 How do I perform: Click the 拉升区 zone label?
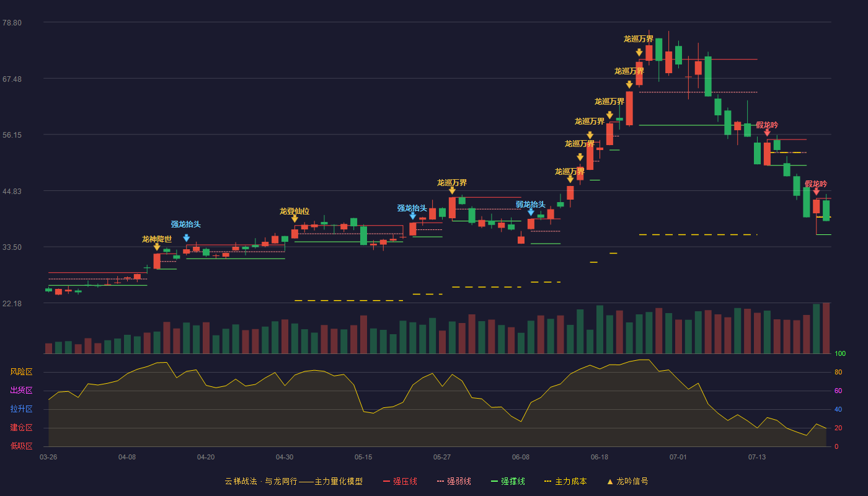21,409
